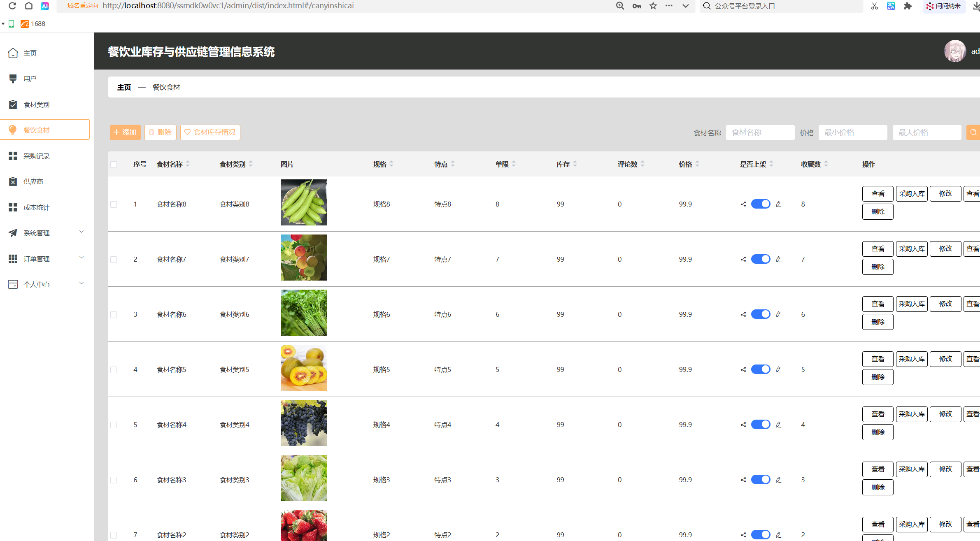Open 食材库存情况 chart button
This screenshot has height=541, width=980.
pyautogui.click(x=210, y=132)
